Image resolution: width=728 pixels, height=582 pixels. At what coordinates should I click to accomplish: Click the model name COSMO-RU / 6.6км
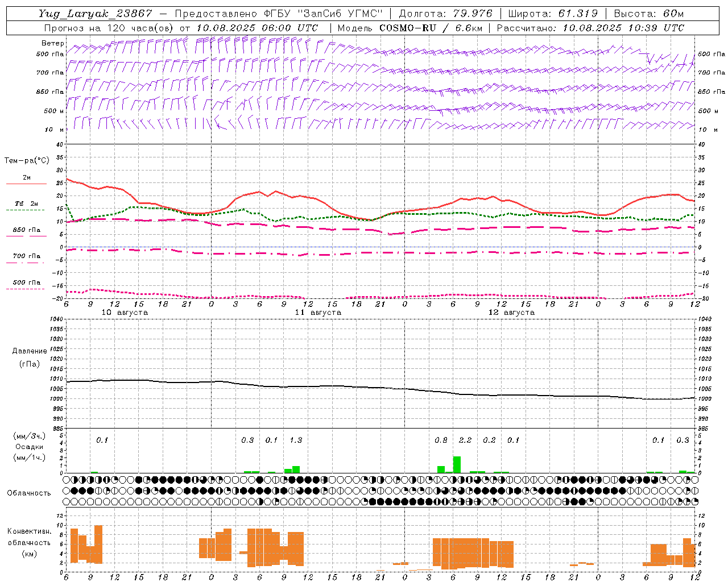[430, 28]
